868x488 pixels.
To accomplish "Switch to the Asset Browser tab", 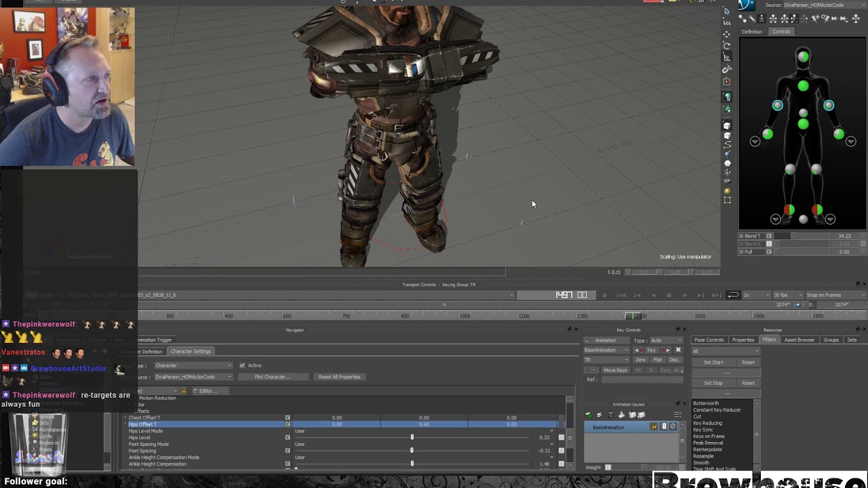I will point(800,340).
